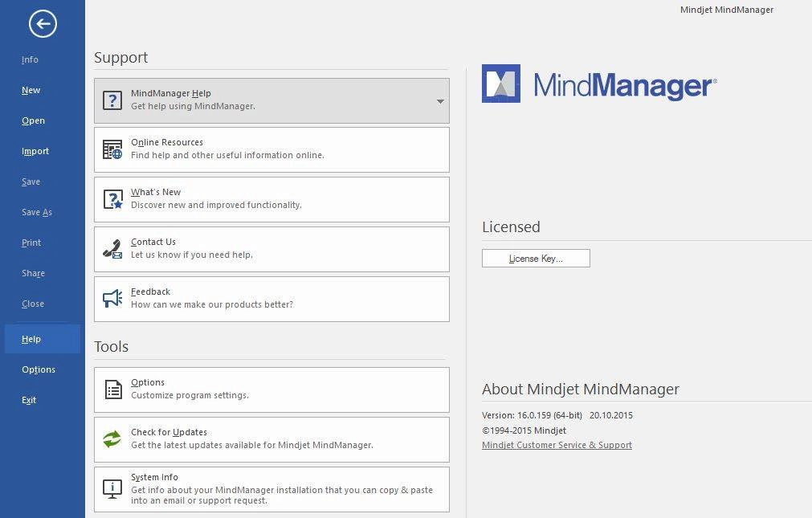
Task: Open the Online Resources card title
Action: click(167, 142)
